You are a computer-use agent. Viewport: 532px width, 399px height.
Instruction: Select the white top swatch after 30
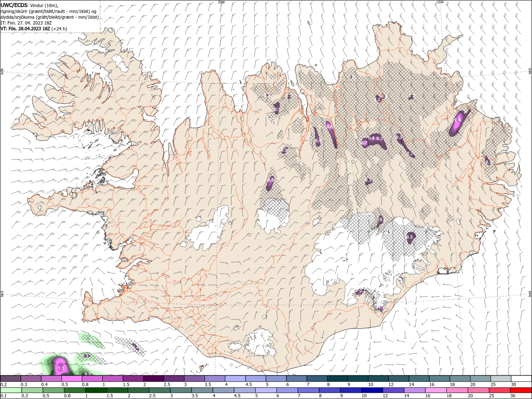[x=521, y=379]
